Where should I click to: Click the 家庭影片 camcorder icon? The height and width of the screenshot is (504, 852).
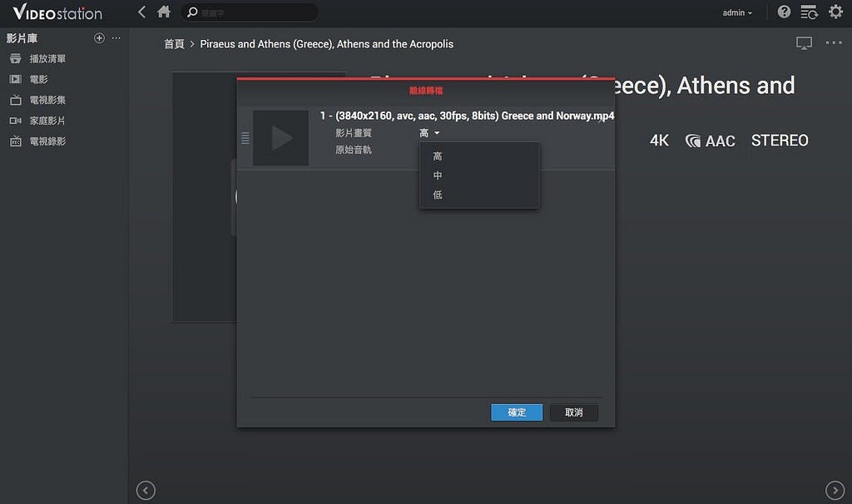tap(16, 121)
